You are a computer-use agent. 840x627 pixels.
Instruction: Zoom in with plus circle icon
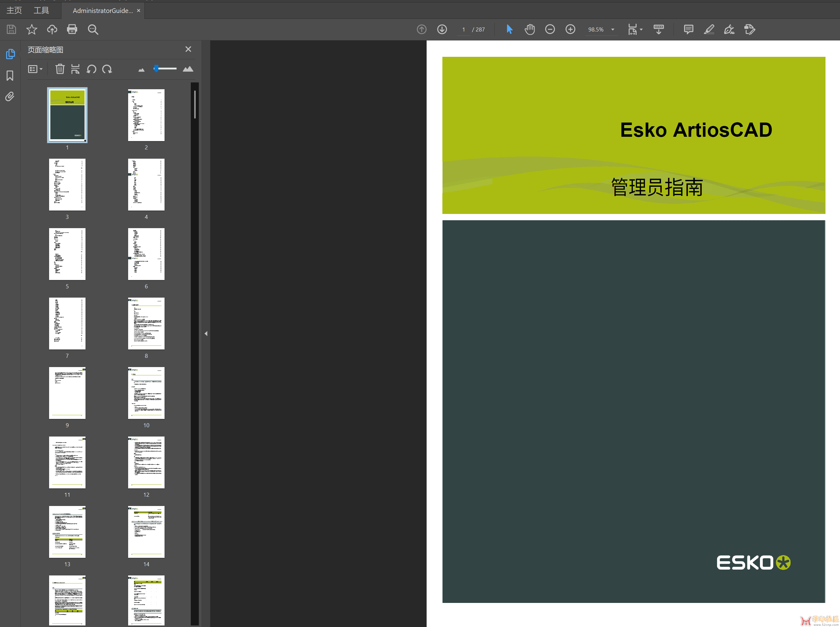click(570, 29)
